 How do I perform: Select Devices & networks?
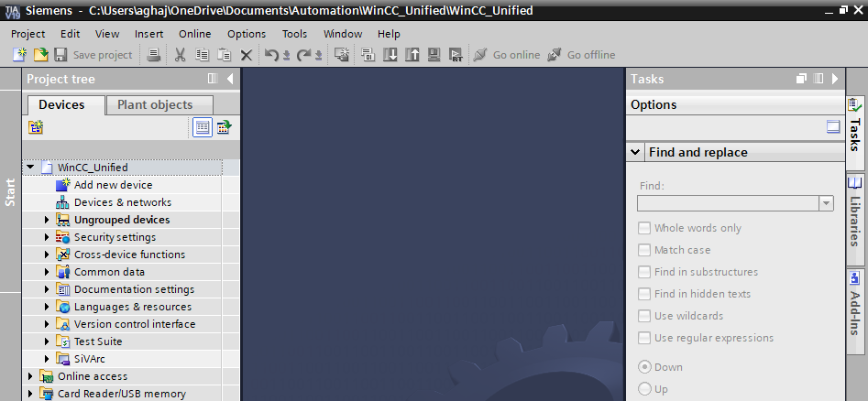pos(122,202)
